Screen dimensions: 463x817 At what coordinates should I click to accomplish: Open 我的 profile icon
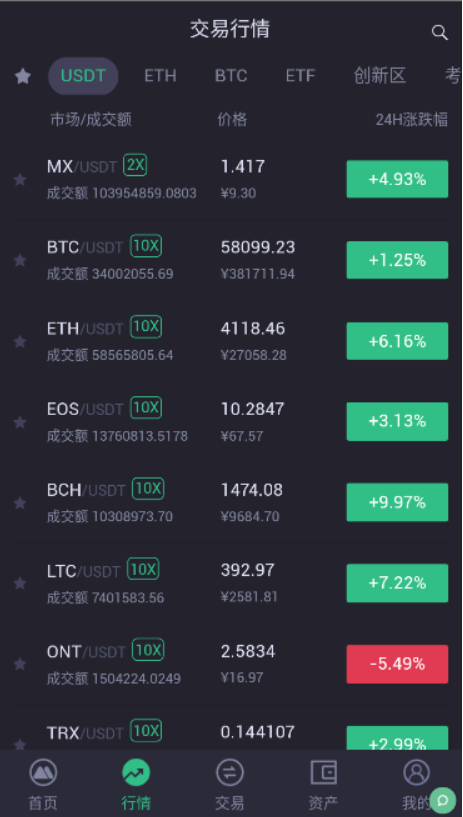tap(416, 772)
